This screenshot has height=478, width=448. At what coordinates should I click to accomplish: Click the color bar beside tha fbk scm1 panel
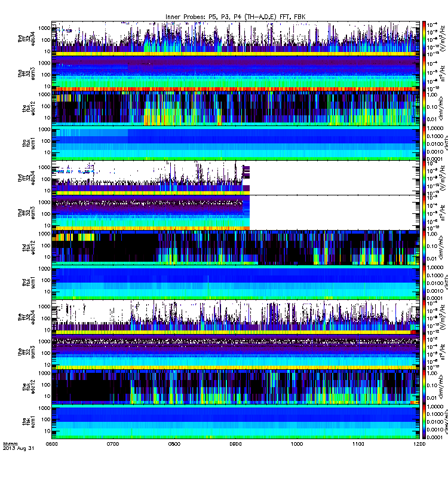click(x=424, y=143)
